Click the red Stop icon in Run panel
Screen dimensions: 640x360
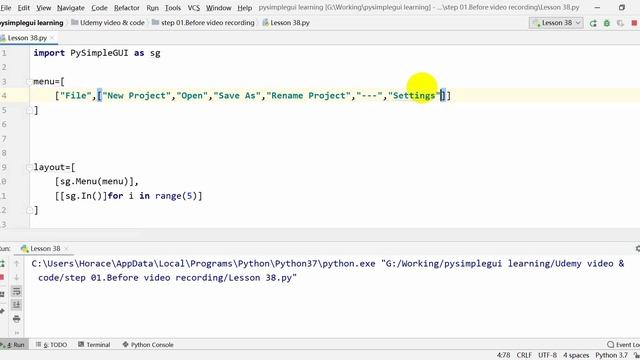pyautogui.click(x=2, y=278)
